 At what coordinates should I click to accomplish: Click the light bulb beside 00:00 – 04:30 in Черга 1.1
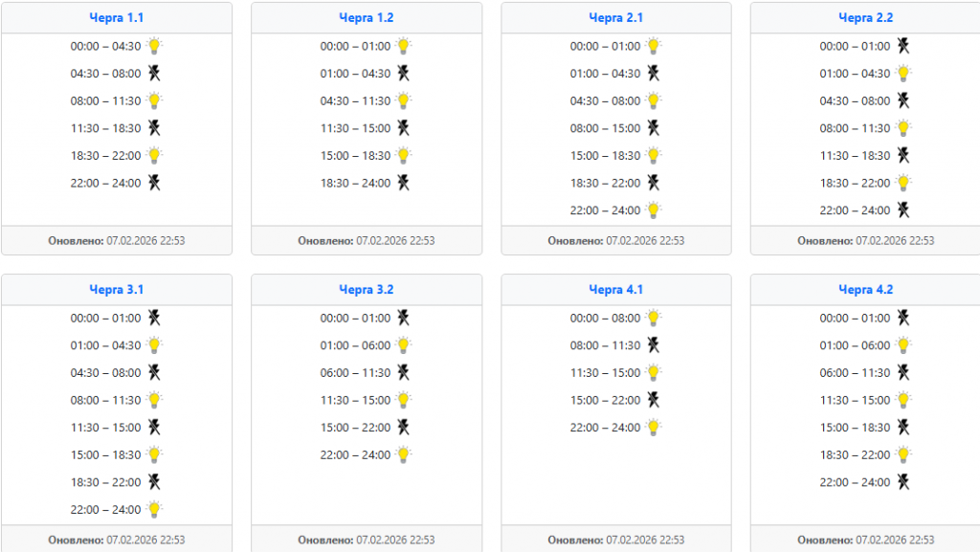[x=155, y=45]
